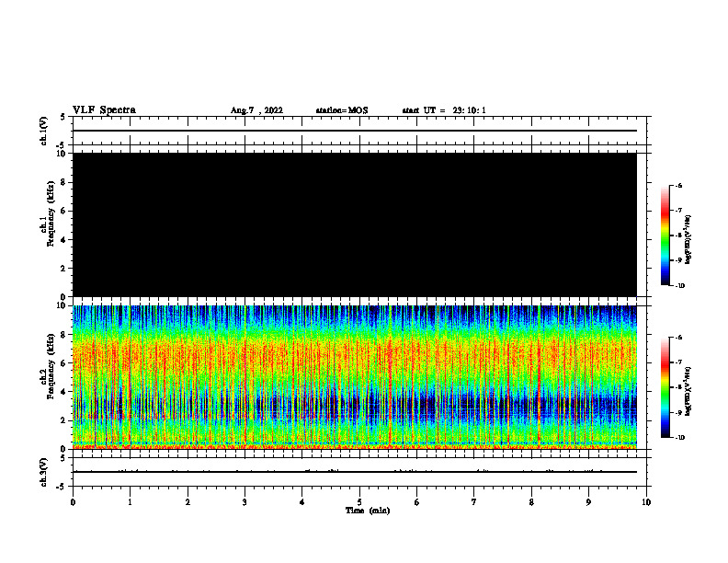
Task: Click the ch.1 voltage waveform strip
Action: 359,131
